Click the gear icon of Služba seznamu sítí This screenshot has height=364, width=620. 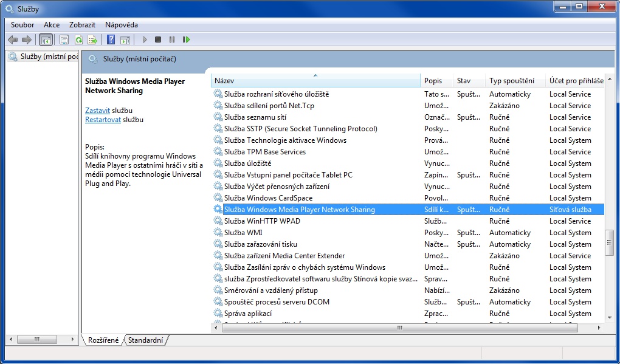point(218,117)
